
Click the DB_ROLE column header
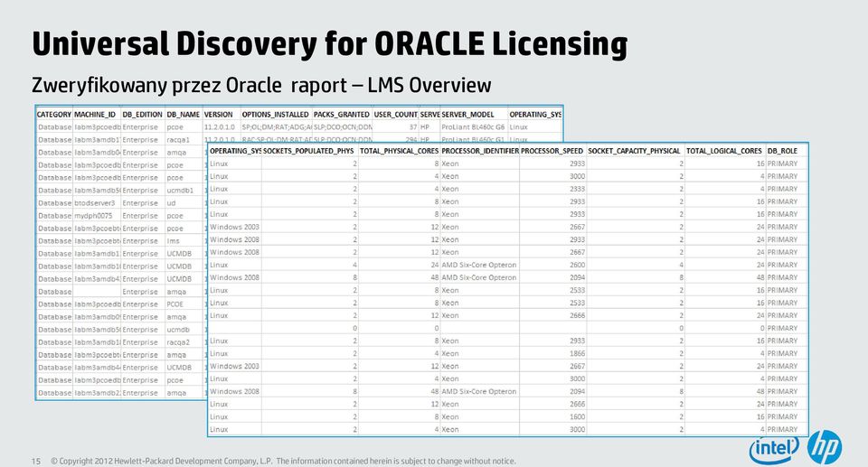[x=782, y=151]
